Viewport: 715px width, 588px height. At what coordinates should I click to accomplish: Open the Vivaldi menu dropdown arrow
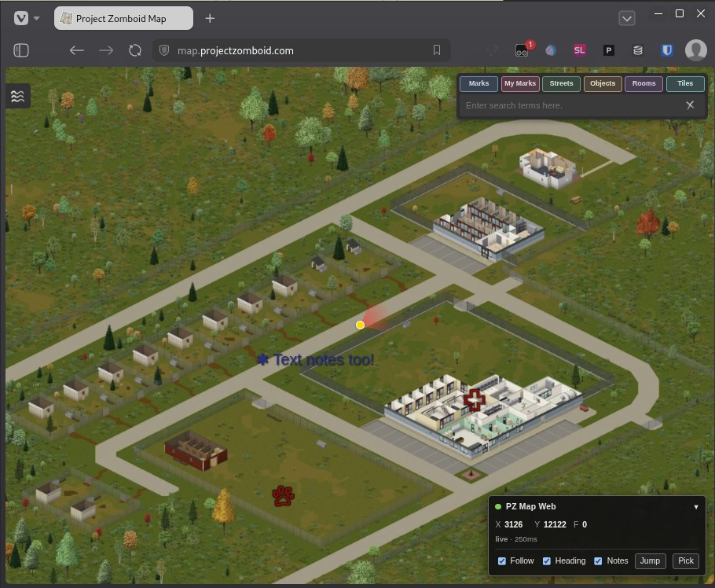pyautogui.click(x=36, y=18)
